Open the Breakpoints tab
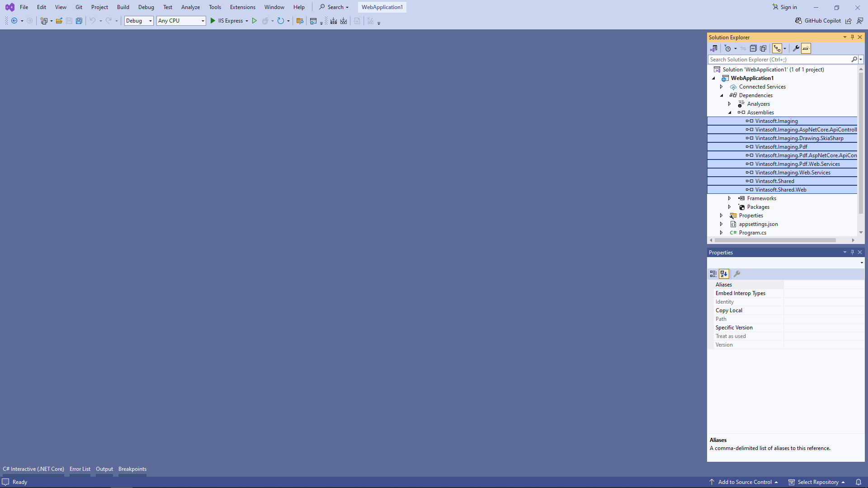The image size is (868, 488). tap(132, 469)
